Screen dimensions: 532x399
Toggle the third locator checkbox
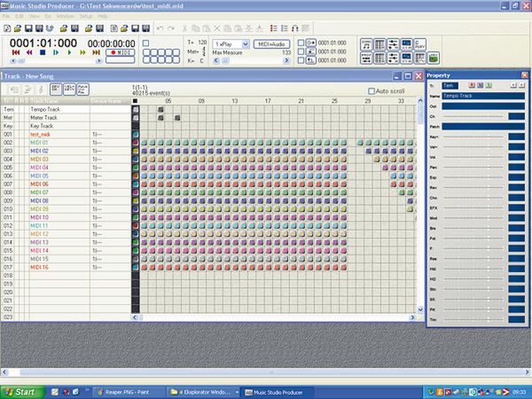coord(301,60)
